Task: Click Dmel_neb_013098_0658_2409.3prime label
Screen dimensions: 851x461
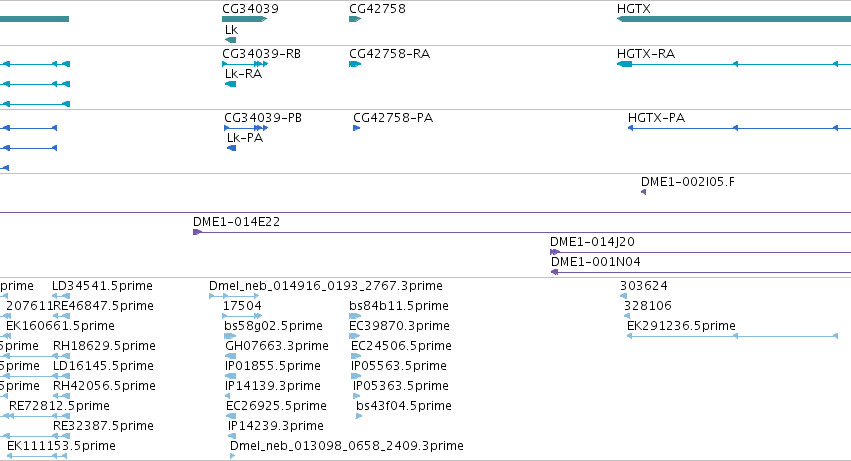Action: [x=347, y=446]
